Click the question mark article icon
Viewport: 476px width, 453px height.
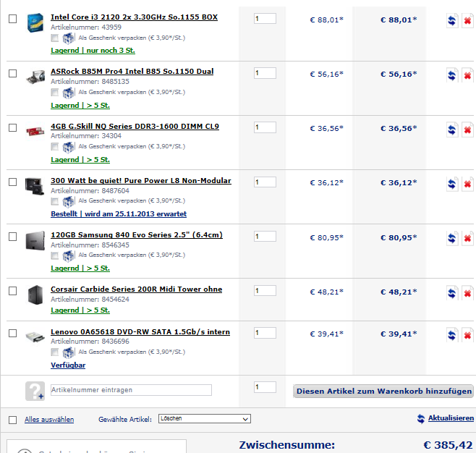pos(35,391)
